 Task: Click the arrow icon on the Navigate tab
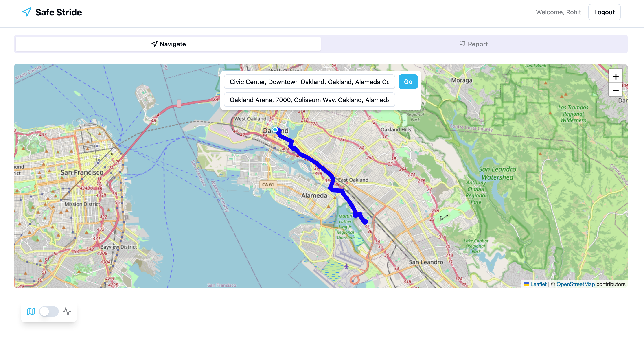(155, 44)
